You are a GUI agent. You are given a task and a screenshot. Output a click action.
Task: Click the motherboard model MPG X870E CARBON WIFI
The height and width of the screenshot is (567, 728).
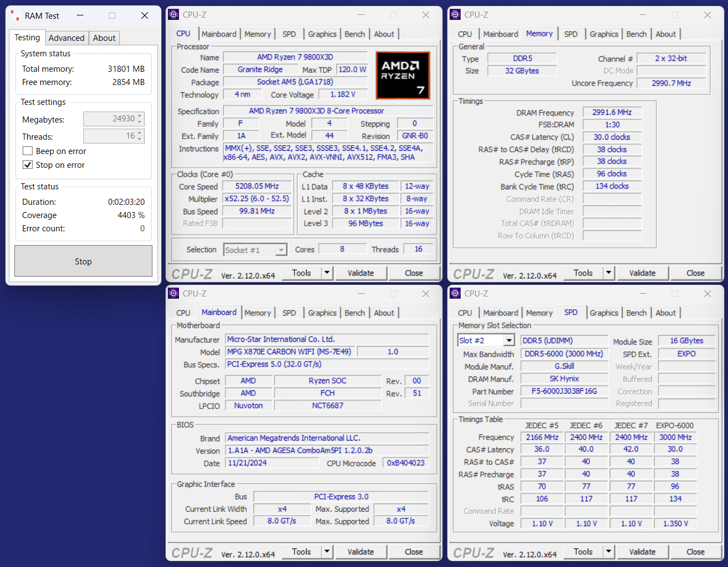pyautogui.click(x=291, y=352)
